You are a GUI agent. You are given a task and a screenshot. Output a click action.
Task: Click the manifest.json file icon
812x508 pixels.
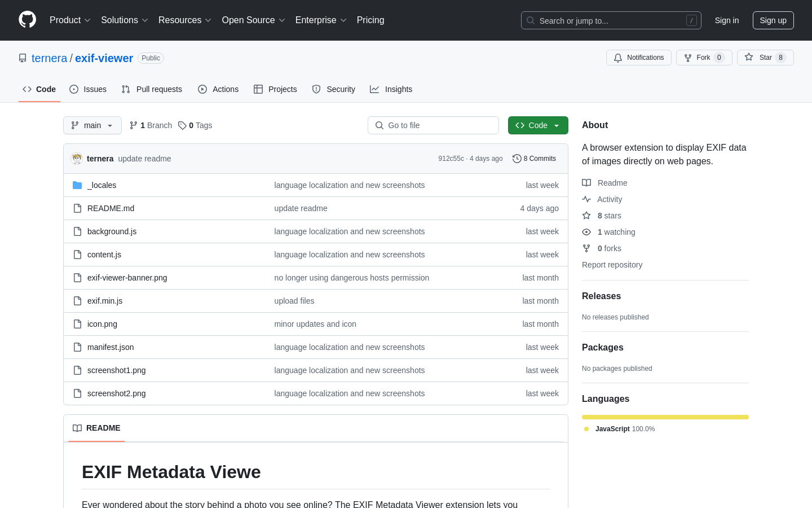point(77,347)
